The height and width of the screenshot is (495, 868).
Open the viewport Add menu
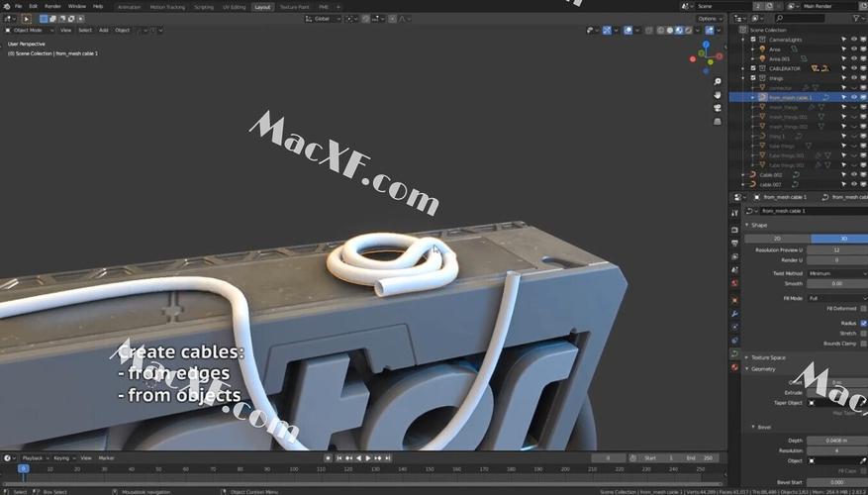pyautogui.click(x=104, y=31)
